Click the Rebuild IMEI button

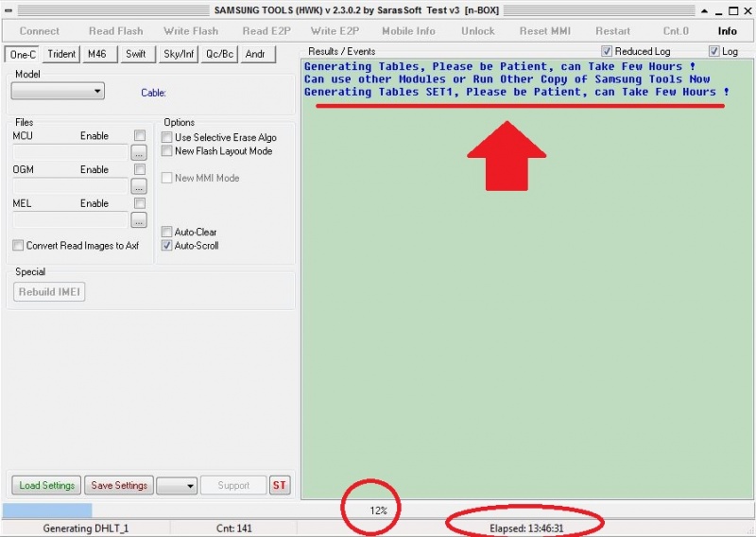[49, 292]
